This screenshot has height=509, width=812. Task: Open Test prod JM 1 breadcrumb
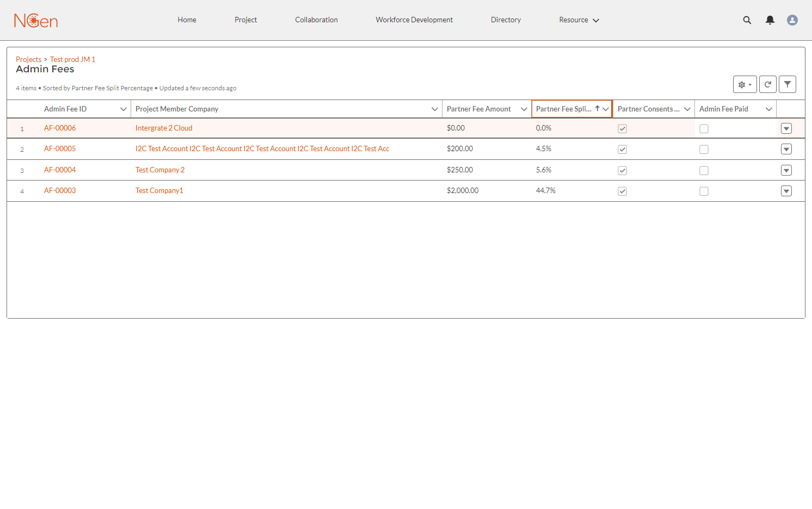tap(72, 59)
